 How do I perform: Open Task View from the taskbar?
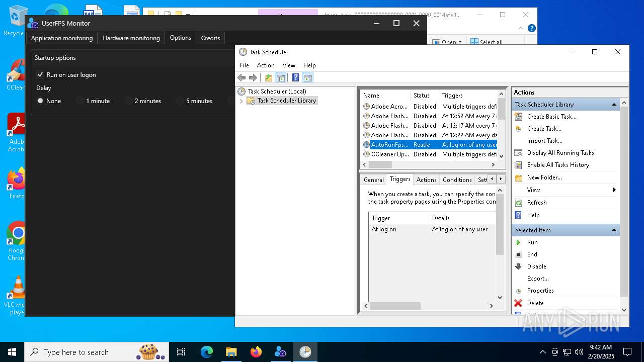coord(181,352)
